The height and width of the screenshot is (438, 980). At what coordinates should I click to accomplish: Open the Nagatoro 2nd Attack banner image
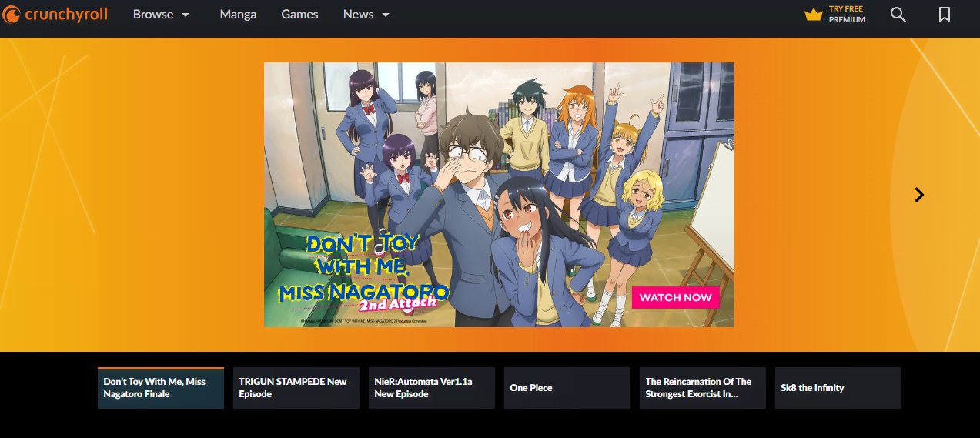coord(499,195)
